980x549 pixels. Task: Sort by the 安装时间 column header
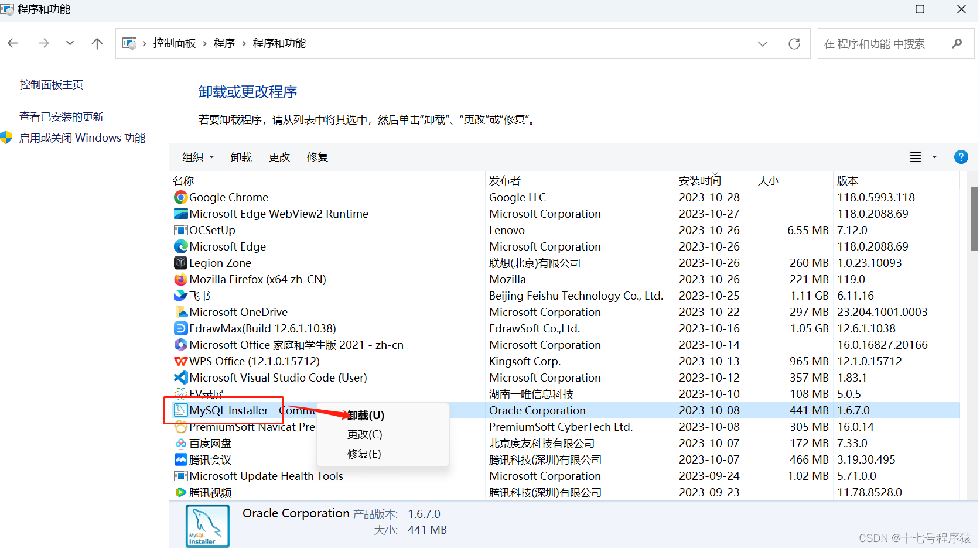pos(715,180)
